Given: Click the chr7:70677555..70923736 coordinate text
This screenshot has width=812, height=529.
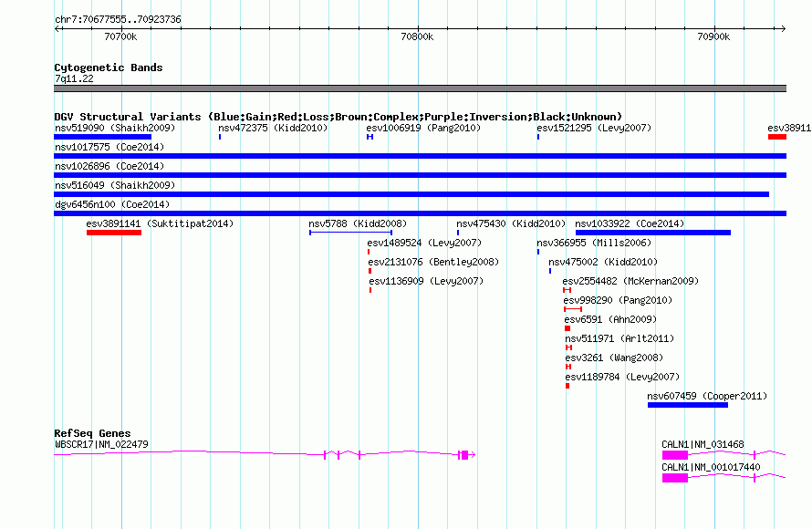Looking at the screenshot, I should (118, 20).
